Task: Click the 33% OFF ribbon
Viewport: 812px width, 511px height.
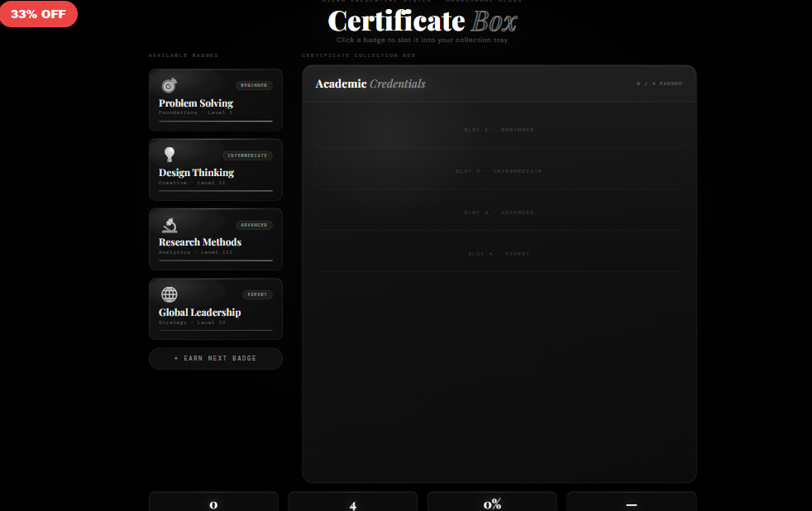Action: pyautogui.click(x=39, y=13)
